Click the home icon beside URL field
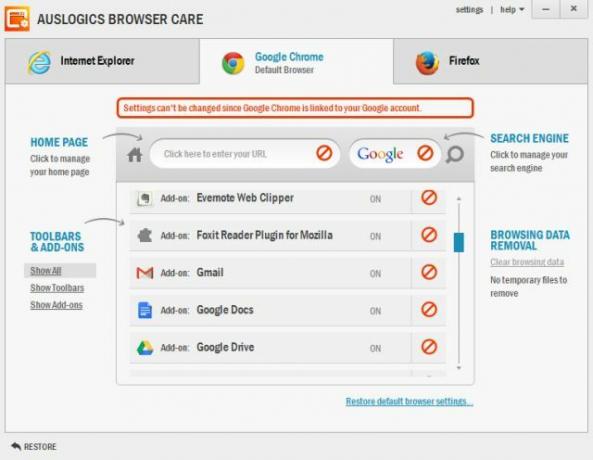This screenshot has height=460, width=593. coord(135,154)
